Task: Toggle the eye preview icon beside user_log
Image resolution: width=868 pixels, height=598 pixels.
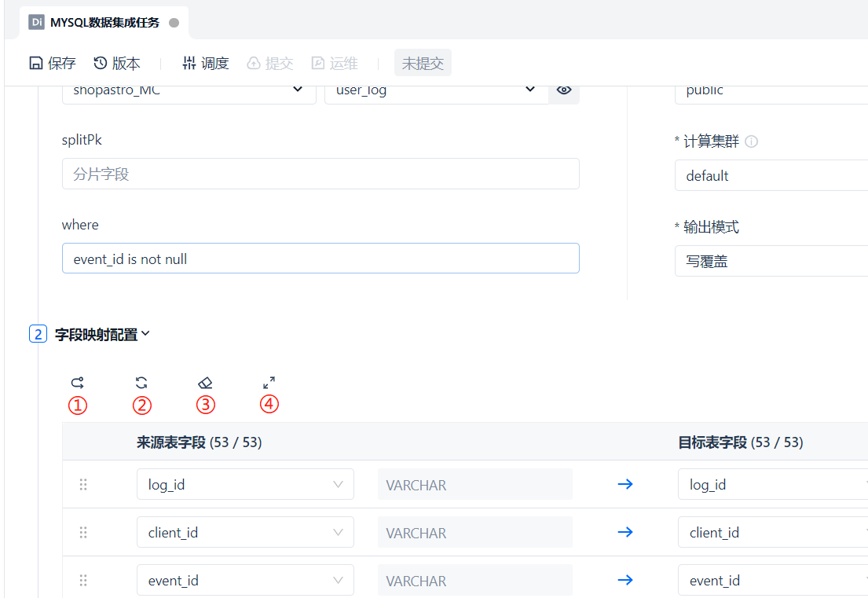Action: click(x=564, y=90)
